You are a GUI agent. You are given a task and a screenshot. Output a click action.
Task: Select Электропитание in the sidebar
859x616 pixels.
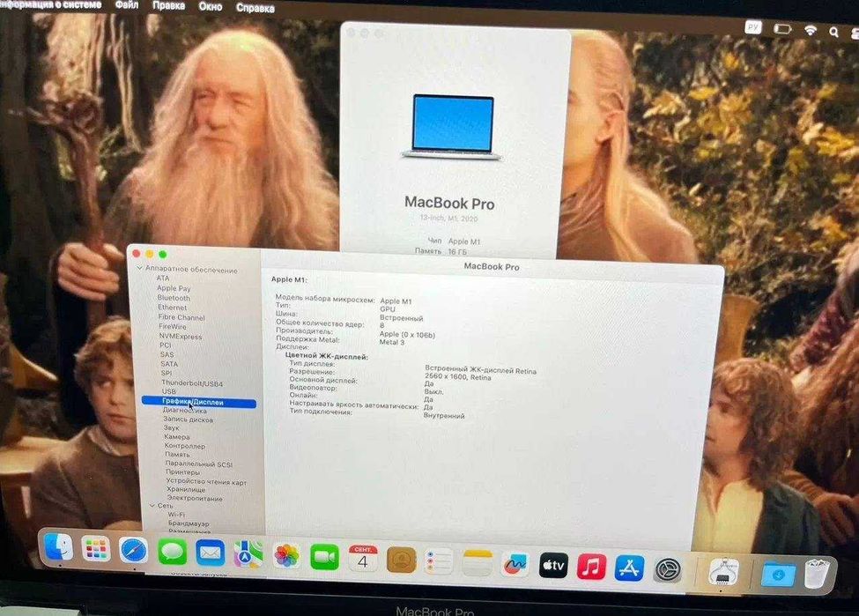pos(195,498)
